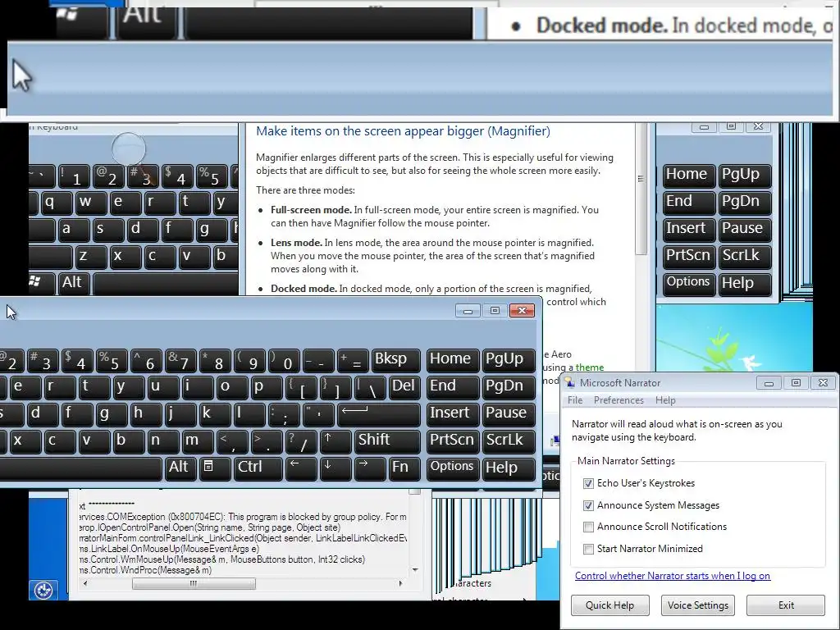Tap the right arrow key next to Fn

click(370, 468)
